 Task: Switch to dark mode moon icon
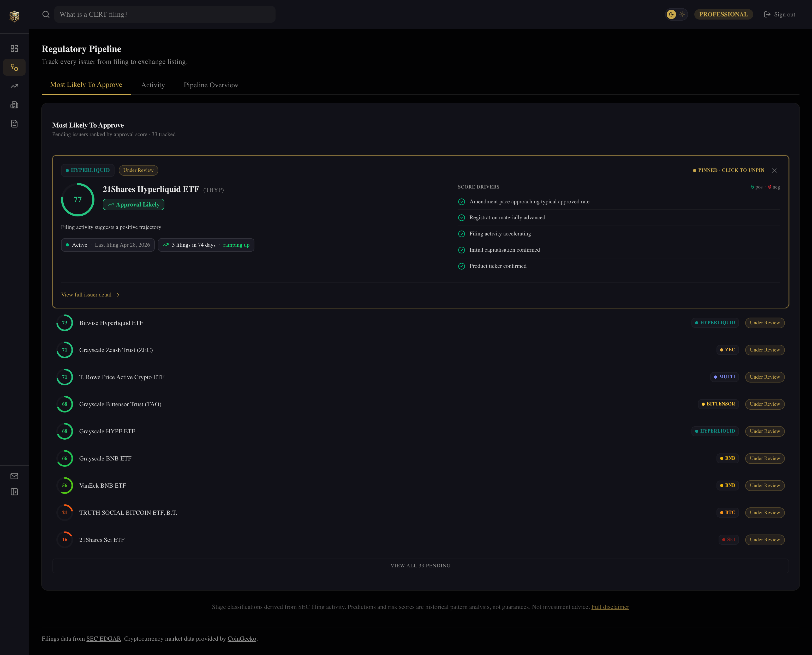point(671,14)
